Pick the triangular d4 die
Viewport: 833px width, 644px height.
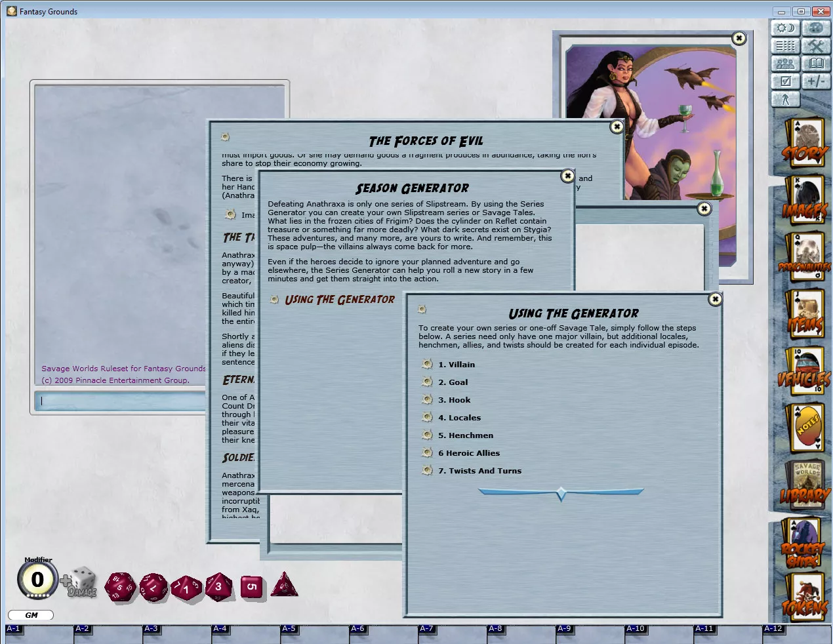tap(284, 584)
